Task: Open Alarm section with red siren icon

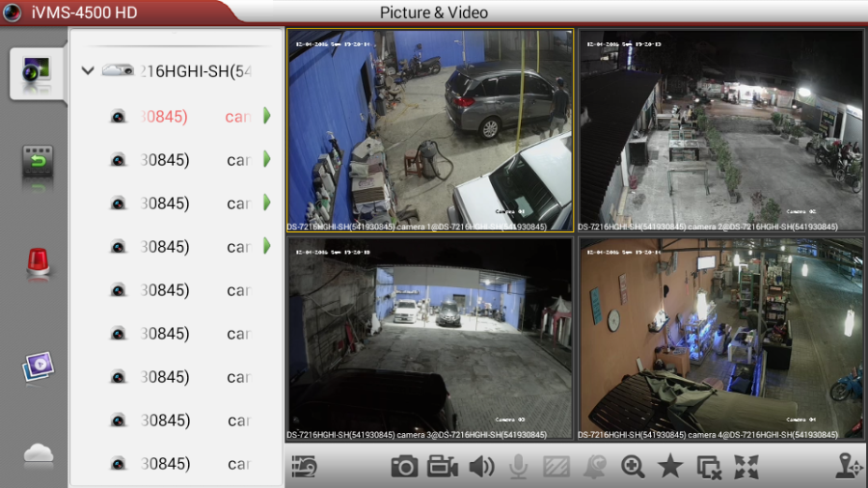Action: (39, 263)
